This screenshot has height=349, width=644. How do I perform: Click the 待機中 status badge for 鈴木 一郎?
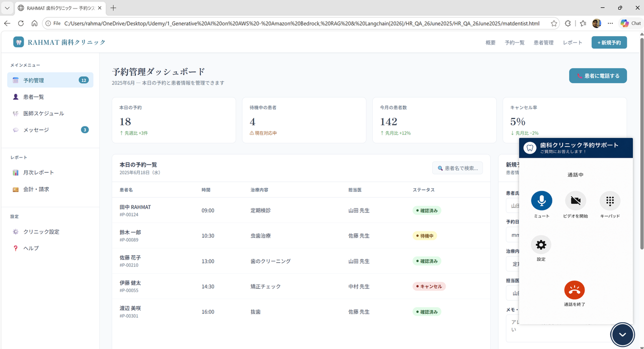(x=425, y=236)
